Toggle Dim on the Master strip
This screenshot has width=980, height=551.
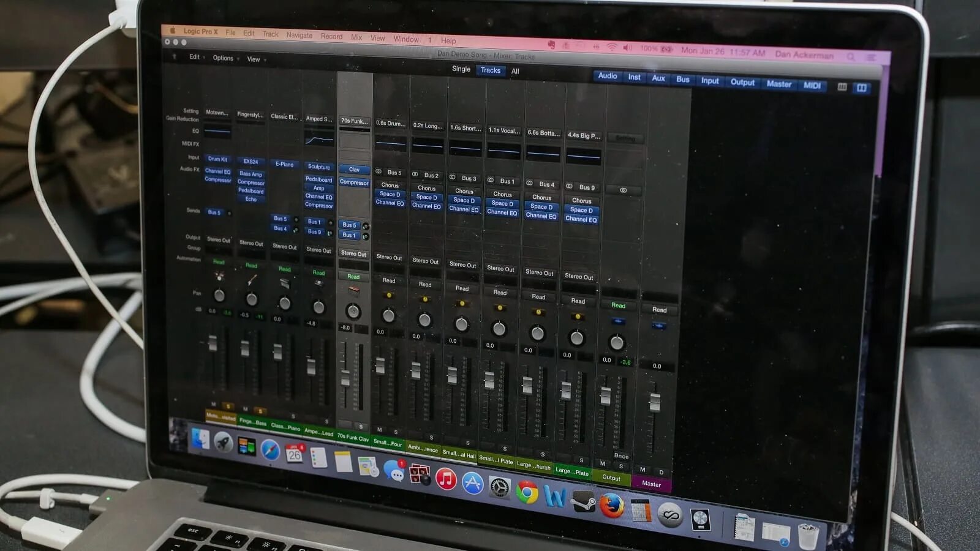[661, 472]
